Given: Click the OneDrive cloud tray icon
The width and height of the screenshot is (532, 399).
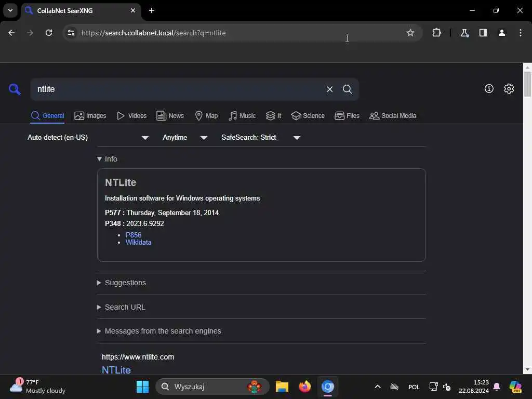Looking at the screenshot, I should click(394, 387).
